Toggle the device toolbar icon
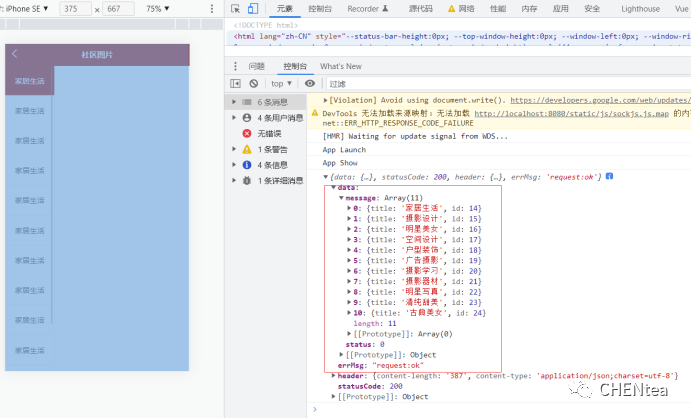Image resolution: width=691 pixels, height=418 pixels. [x=253, y=9]
